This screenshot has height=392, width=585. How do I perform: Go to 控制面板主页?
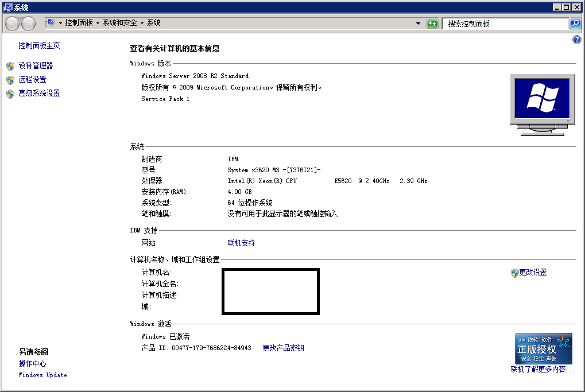tap(39, 46)
